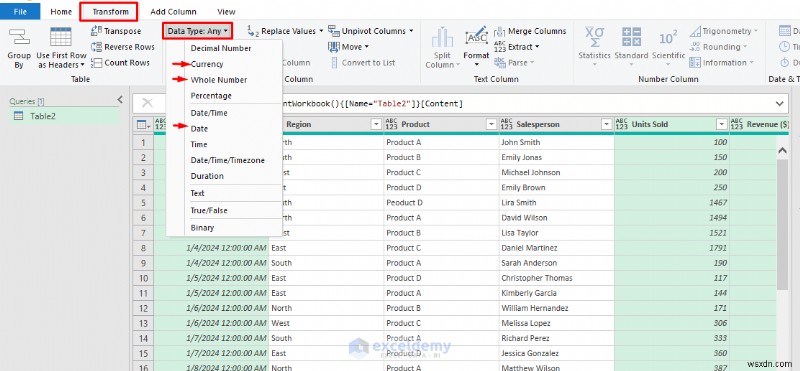Image resolution: width=800 pixels, height=371 pixels.
Task: Open the Rounding dropdown
Action: (718, 47)
